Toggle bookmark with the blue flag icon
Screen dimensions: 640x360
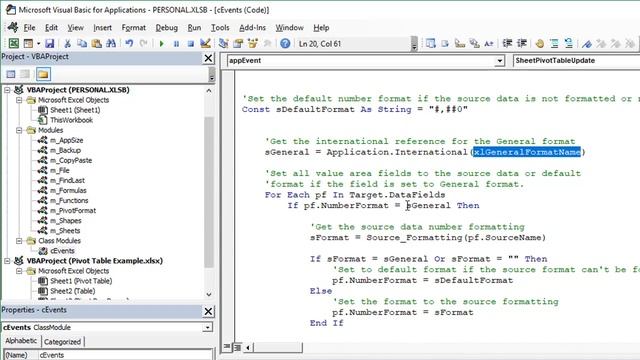(x=587, y=43)
